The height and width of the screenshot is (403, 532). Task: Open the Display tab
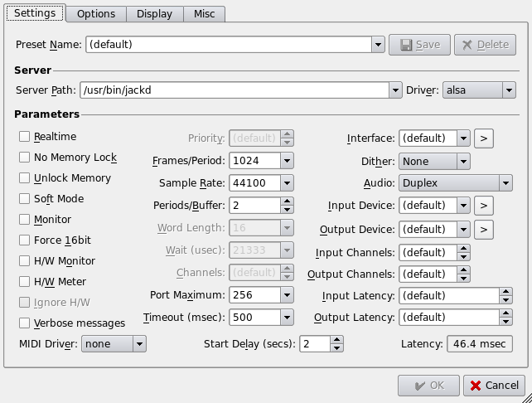click(155, 14)
